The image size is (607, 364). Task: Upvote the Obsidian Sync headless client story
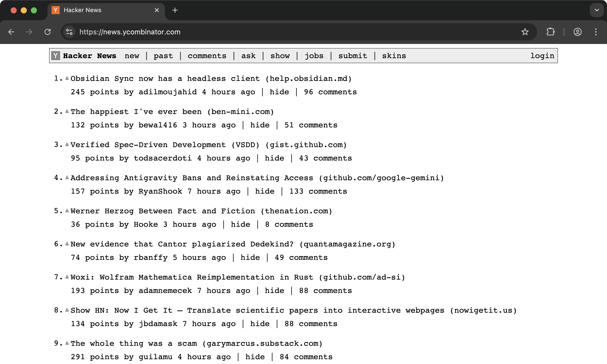pos(67,78)
